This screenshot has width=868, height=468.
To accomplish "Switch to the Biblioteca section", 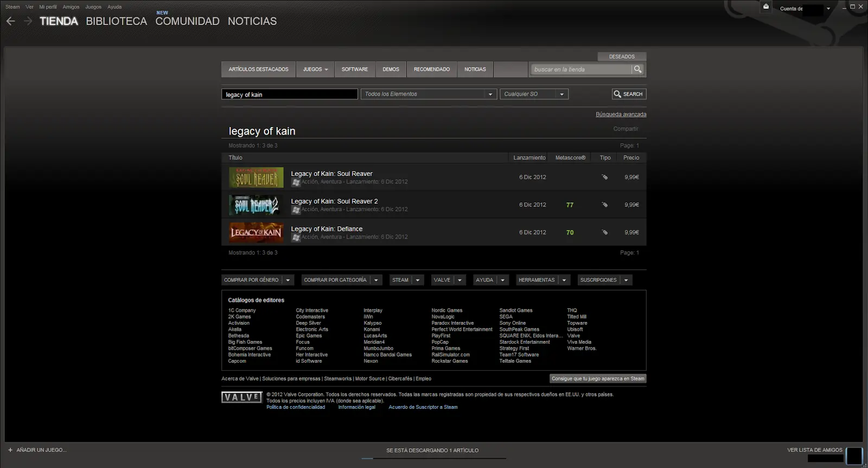I will (116, 21).
